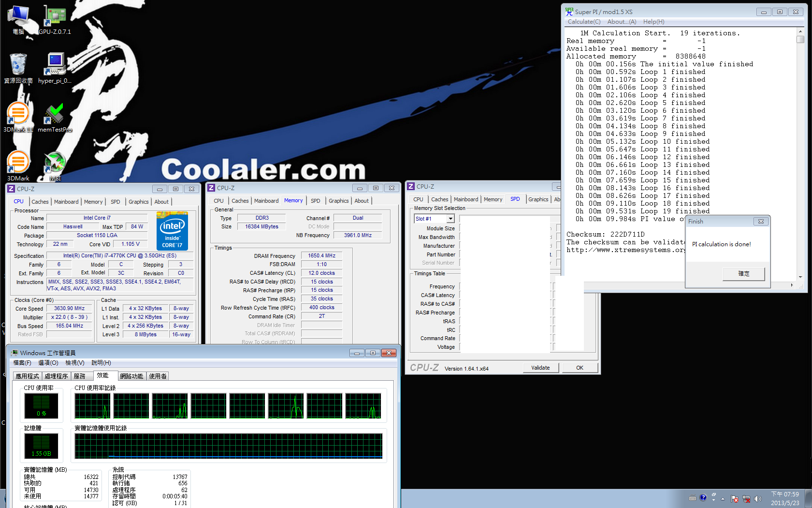Launch the 3DMark desktop shortcut
Screen dimensions: 812x508
point(18,166)
